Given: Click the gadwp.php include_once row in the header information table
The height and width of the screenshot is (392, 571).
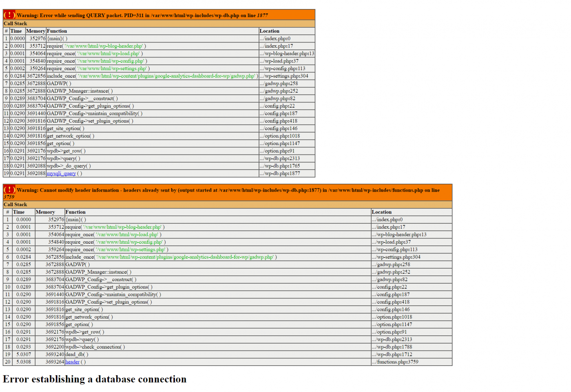Looking at the screenshot, I should pos(171,257).
